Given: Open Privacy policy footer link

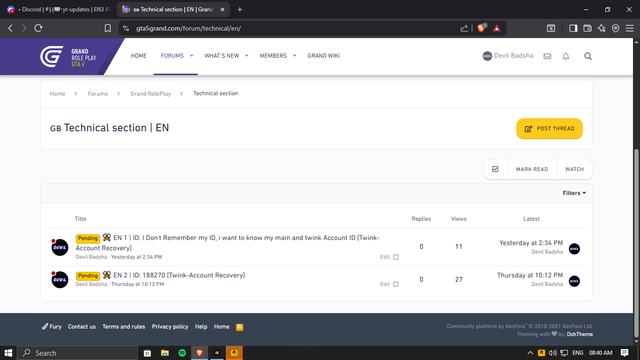Looking at the screenshot, I should 170,327.
